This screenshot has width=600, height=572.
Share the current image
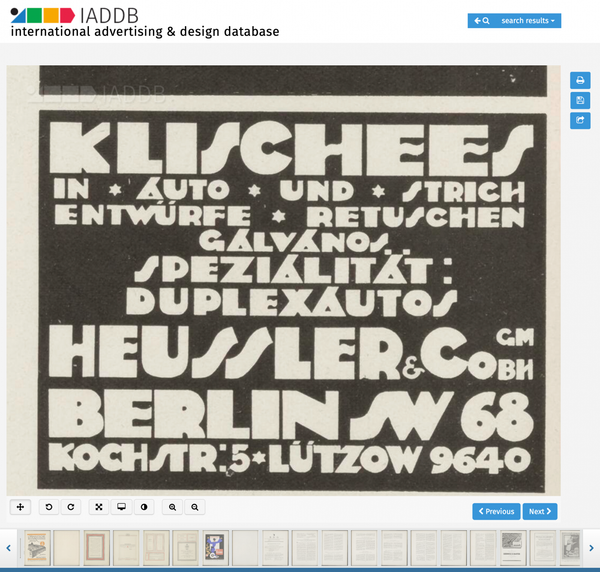(580, 121)
